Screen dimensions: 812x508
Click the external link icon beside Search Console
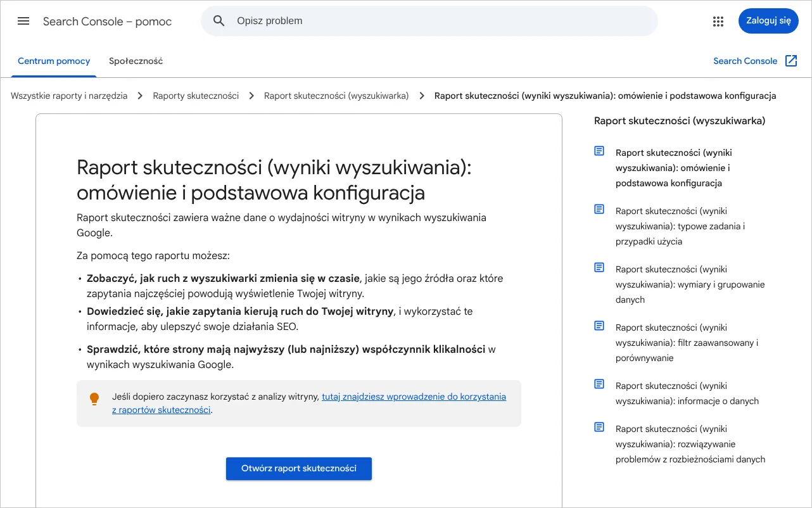tap(791, 61)
